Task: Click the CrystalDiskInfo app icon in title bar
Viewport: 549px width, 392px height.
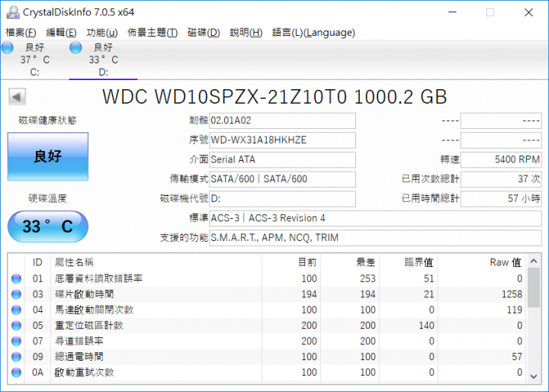Action: click(13, 12)
